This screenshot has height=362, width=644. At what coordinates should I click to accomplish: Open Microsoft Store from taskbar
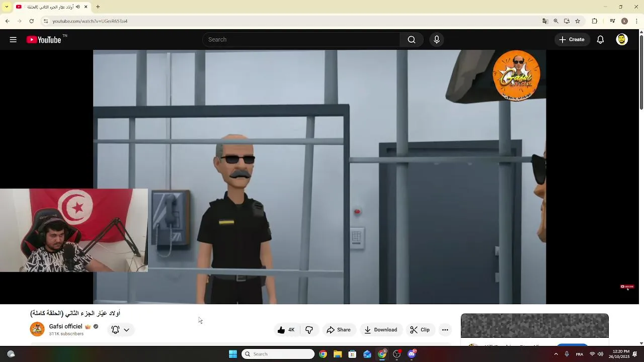click(352, 354)
